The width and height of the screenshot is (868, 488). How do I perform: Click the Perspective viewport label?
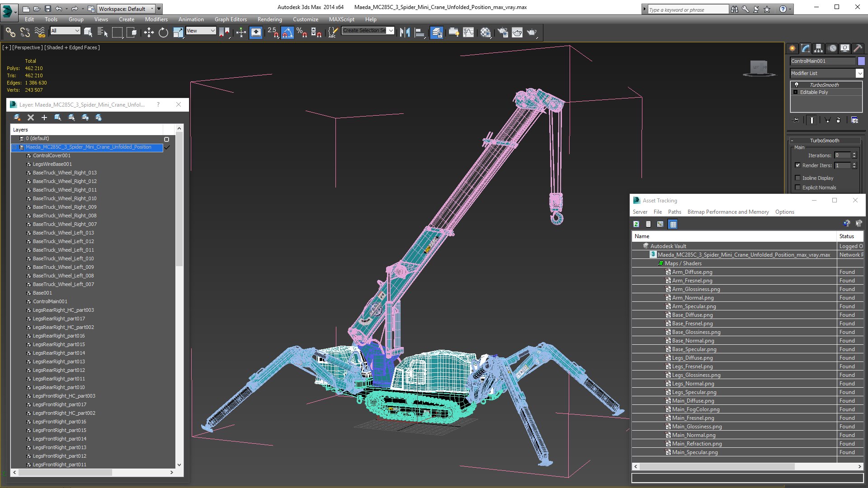point(28,47)
